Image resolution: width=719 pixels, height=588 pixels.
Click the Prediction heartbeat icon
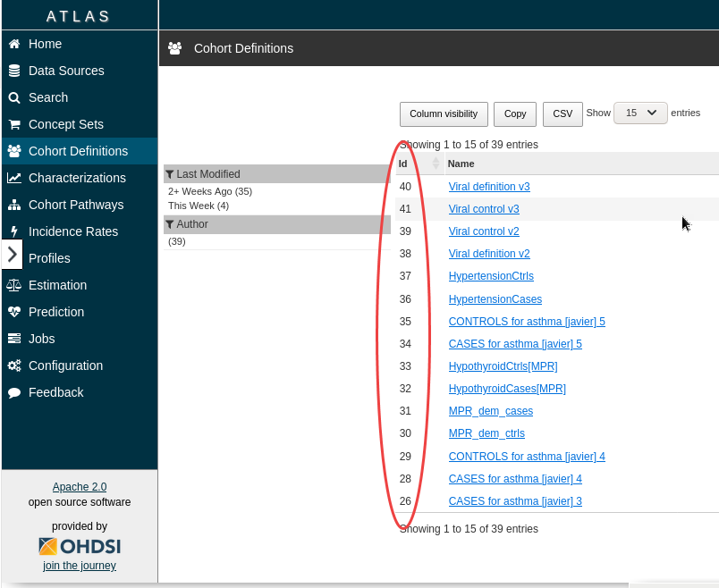point(14,312)
